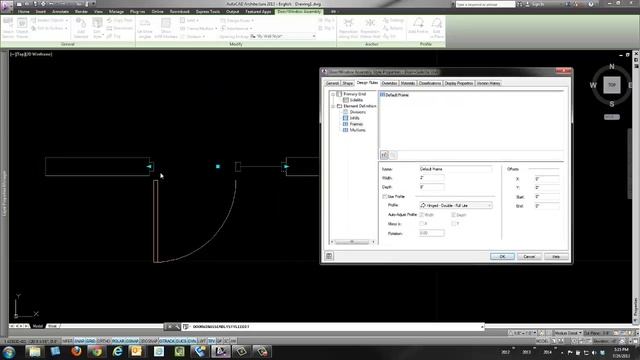Click the Offsets X input field
Image resolution: width=640 pixels, height=360 pixels.
(547, 179)
